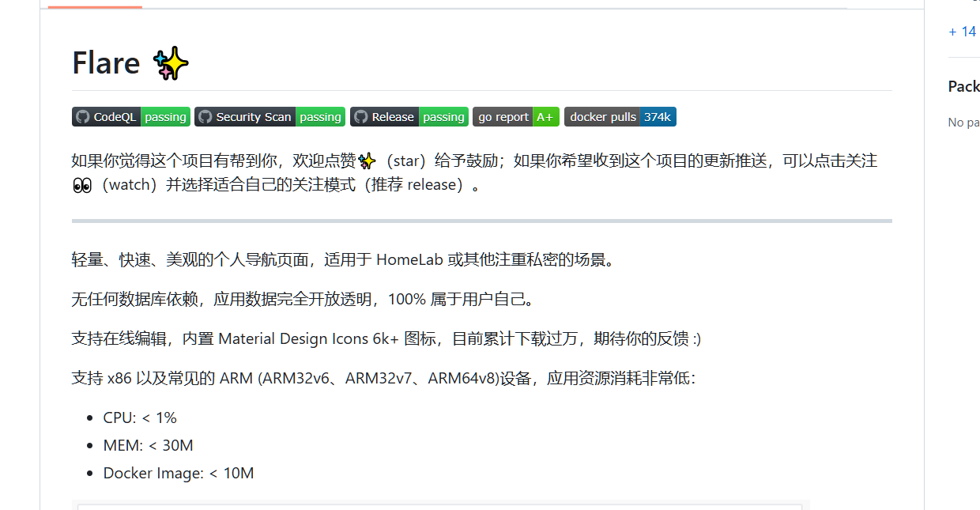
Task: Click the line "轻量、快速、美观的个人导航页面"
Action: 343,259
